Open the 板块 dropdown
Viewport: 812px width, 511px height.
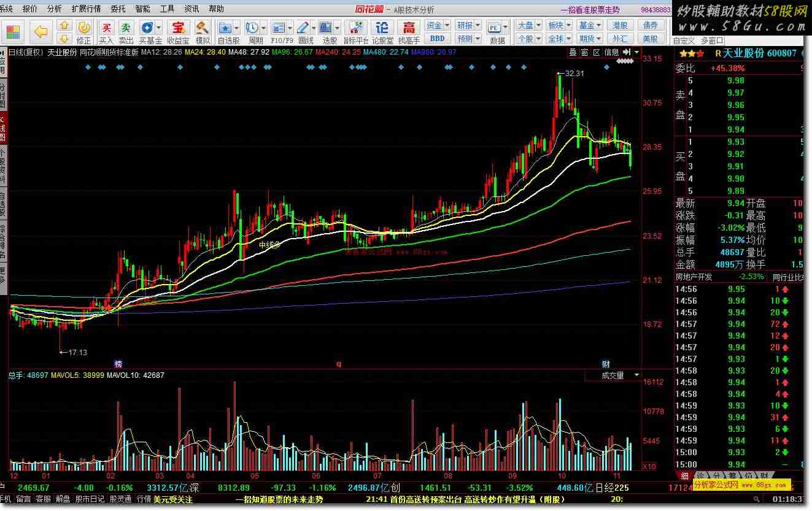pos(559,25)
